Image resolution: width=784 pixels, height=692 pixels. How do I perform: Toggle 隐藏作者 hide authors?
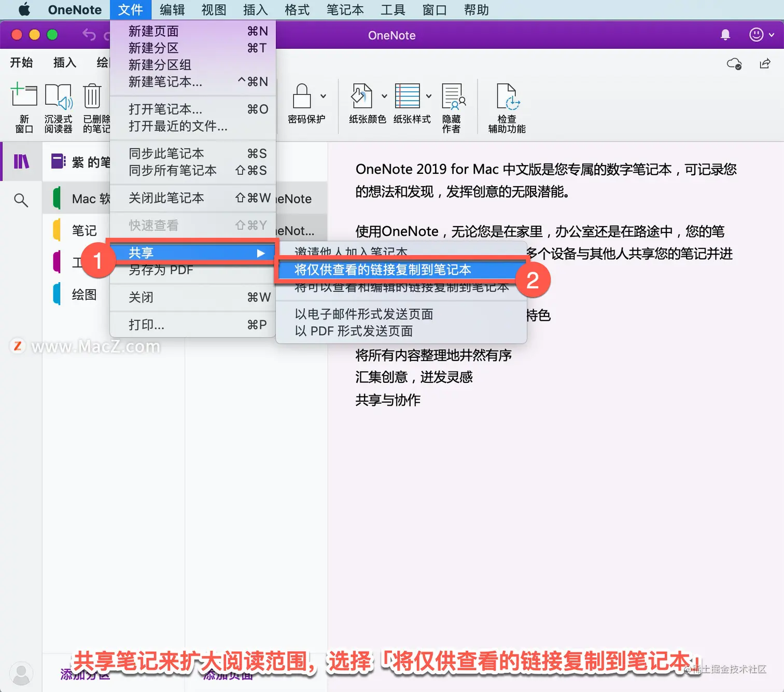tap(452, 108)
